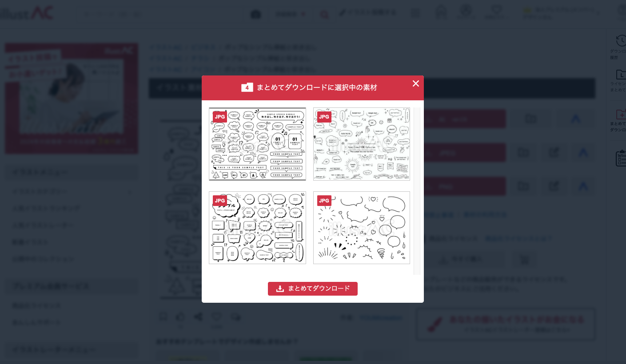Image resolution: width=626 pixels, height=364 pixels.
Task: Open the search category dropdown
Action: tap(291, 14)
